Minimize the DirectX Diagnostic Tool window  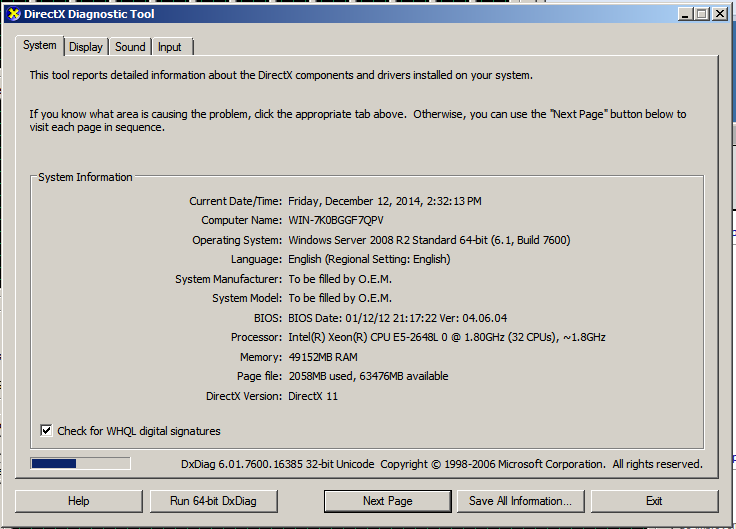[x=685, y=14]
